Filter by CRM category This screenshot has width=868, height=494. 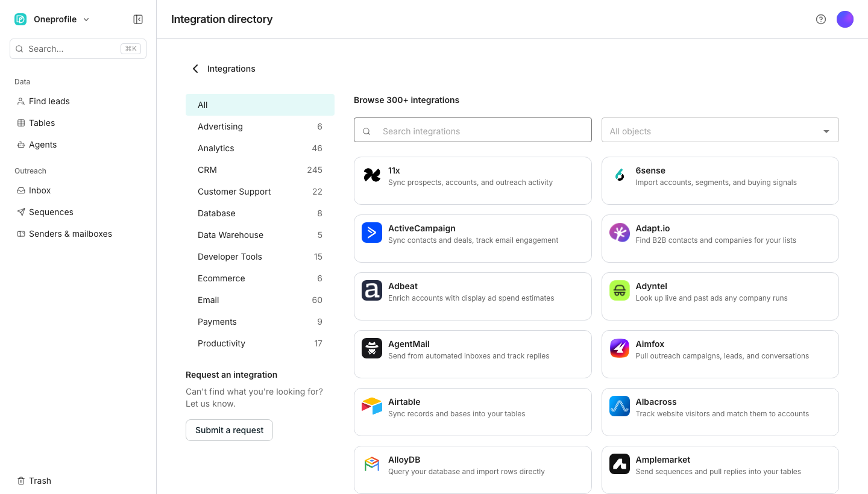tap(260, 170)
